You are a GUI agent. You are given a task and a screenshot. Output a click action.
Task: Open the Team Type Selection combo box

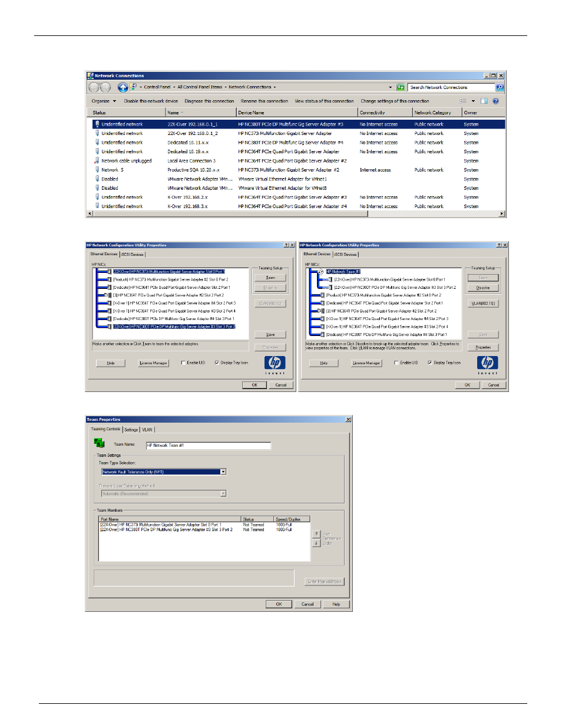pos(164,472)
